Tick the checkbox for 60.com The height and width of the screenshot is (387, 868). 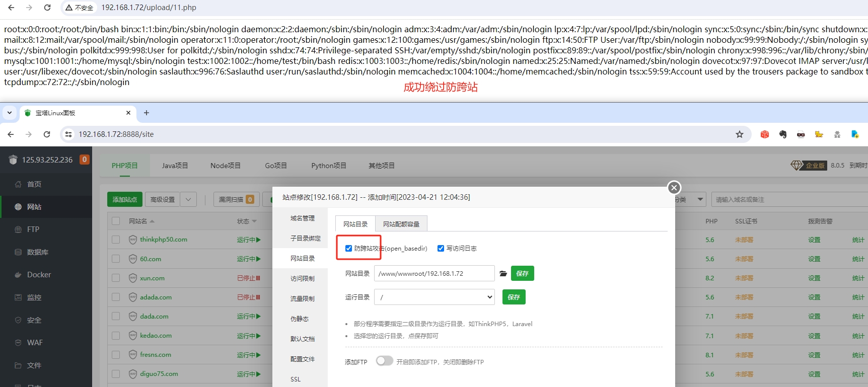tap(116, 259)
